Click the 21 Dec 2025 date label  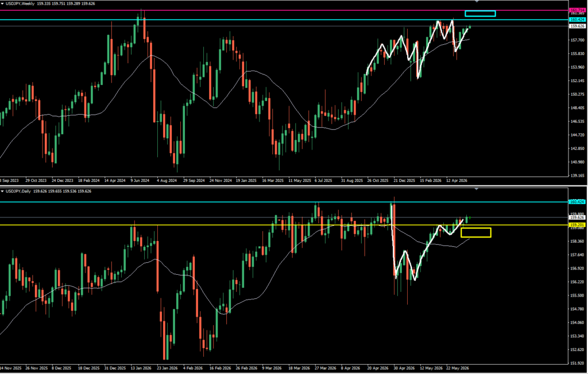(x=404, y=180)
